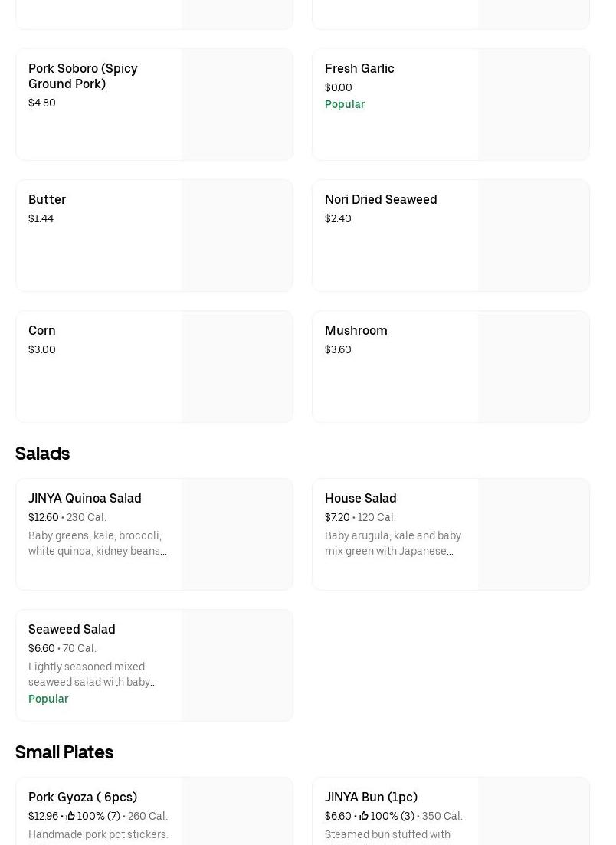Click the JINYA Quinoa Salad thumbnail
This screenshot has width=616, height=845.
click(x=238, y=534)
